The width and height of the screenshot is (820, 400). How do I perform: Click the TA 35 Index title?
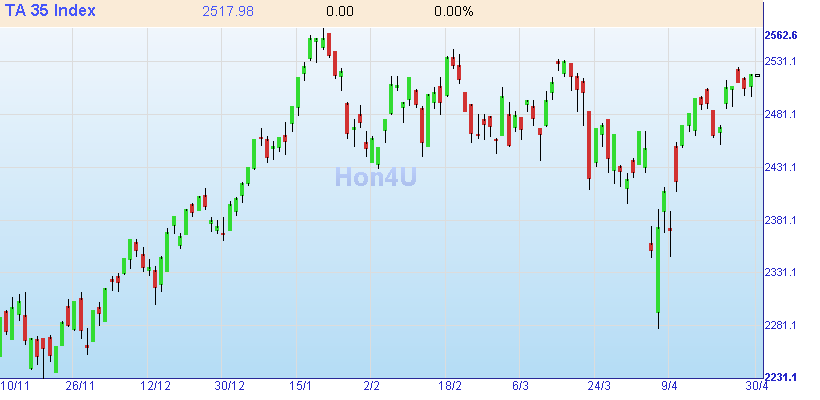click(50, 10)
